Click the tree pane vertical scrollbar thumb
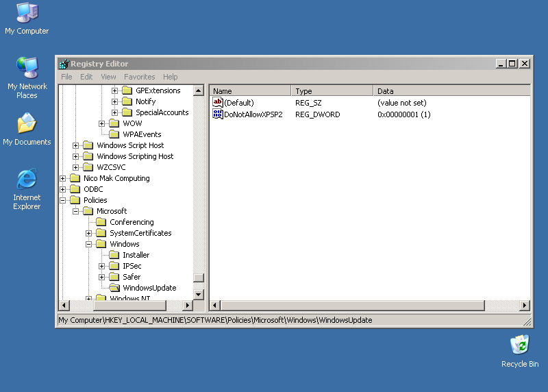 point(199,278)
